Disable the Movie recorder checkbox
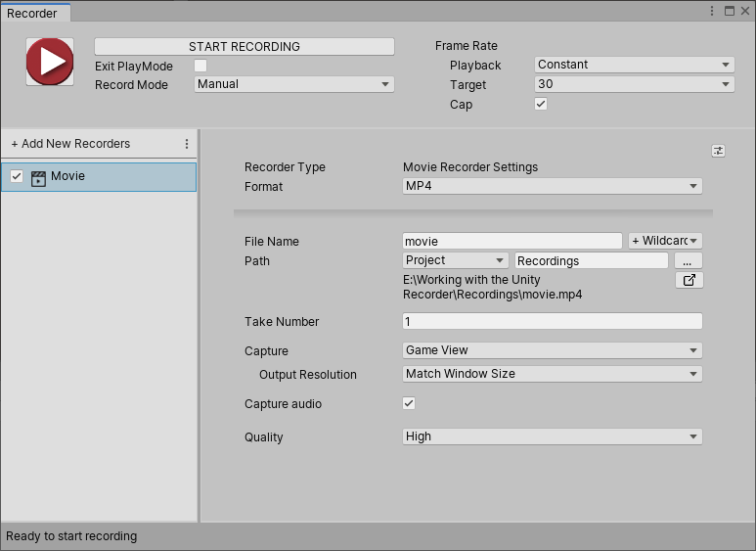This screenshot has width=756, height=551. tap(17, 176)
